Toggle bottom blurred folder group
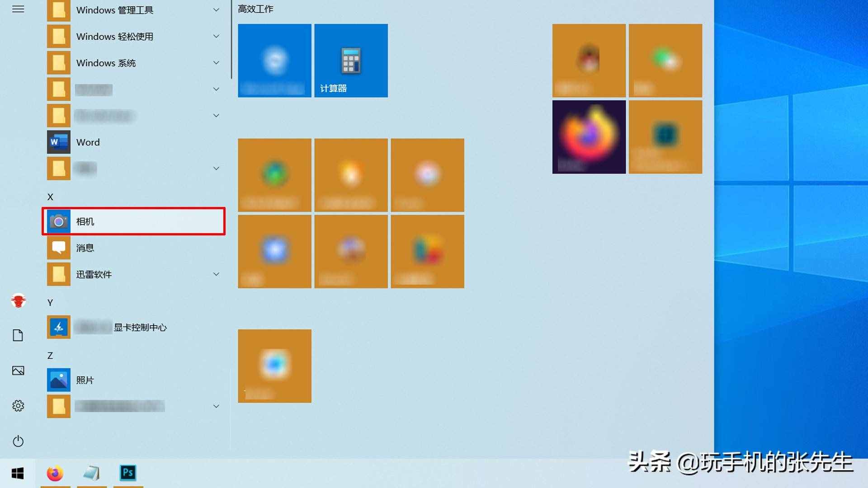This screenshot has width=868, height=488. [217, 405]
